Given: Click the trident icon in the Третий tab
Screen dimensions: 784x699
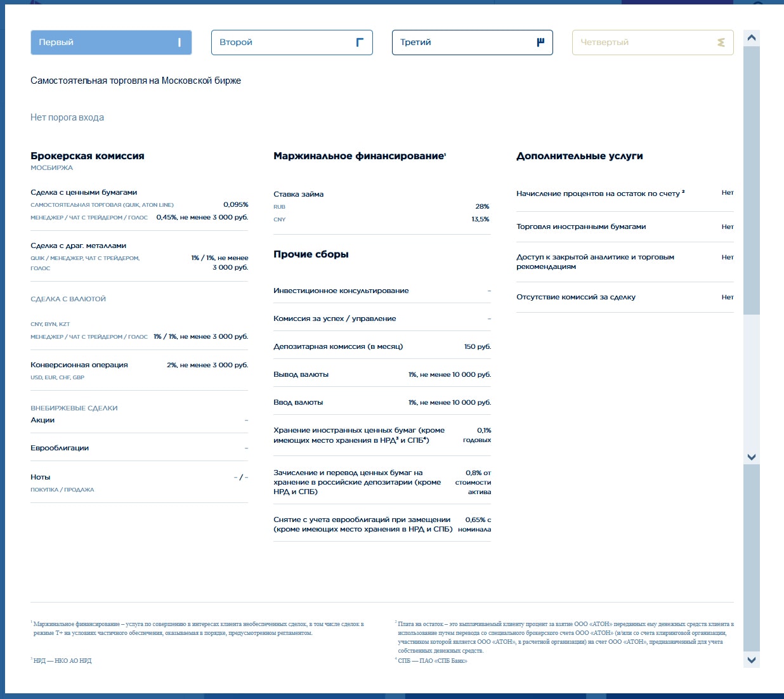Looking at the screenshot, I should [x=540, y=42].
